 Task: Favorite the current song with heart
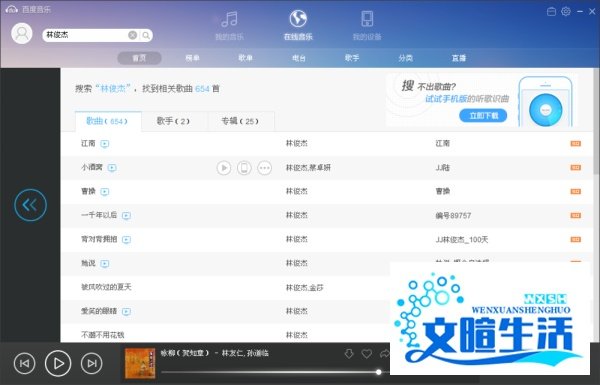(367, 354)
